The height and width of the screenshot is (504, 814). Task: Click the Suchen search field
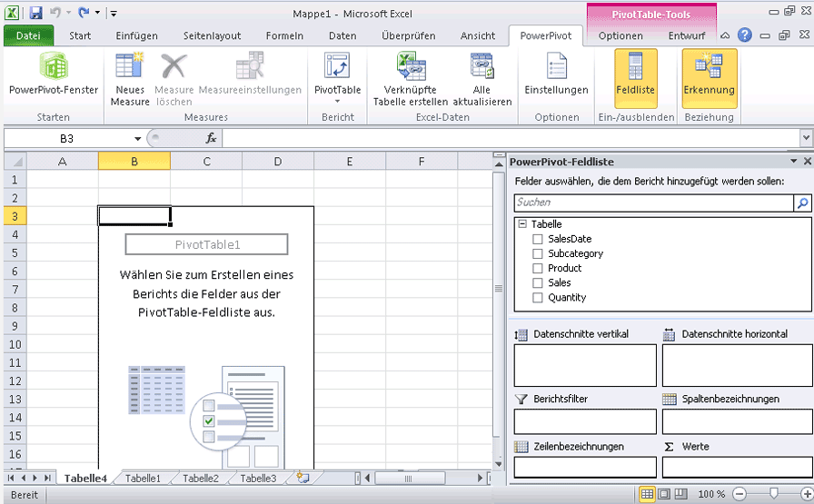(x=653, y=203)
